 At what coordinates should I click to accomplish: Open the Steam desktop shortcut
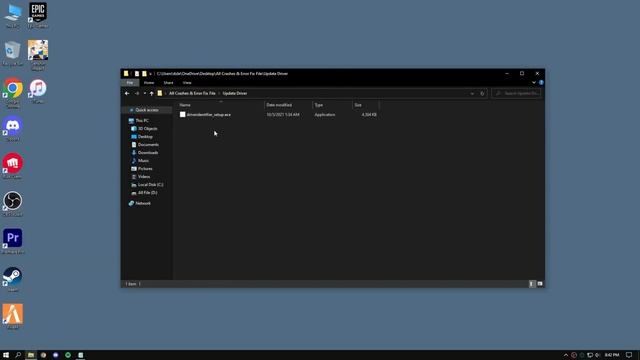tap(13, 279)
